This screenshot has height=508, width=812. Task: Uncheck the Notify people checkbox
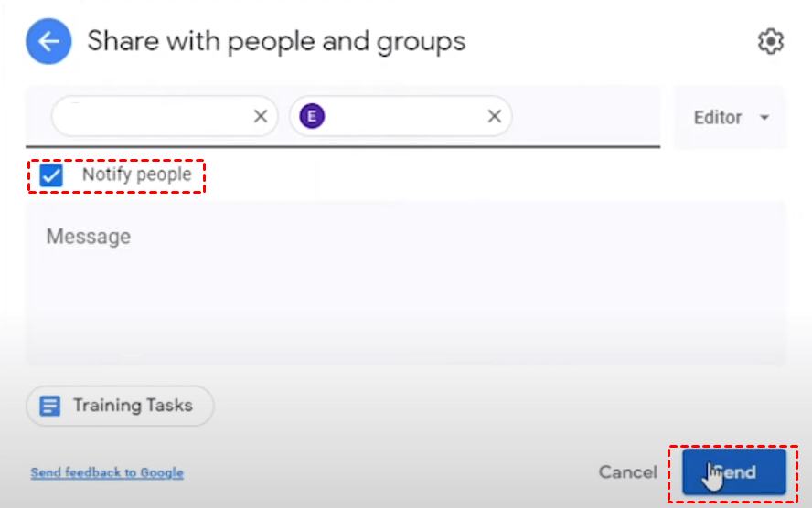(x=52, y=175)
